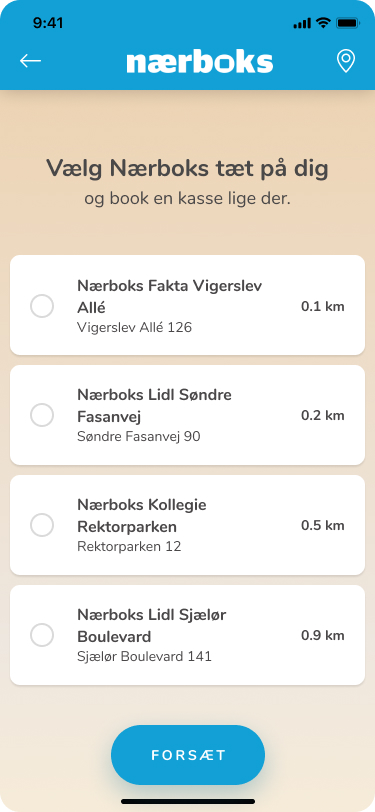
Task: Select radio for Nærboks Fakta Vigerslev Allé
Action: click(x=42, y=306)
